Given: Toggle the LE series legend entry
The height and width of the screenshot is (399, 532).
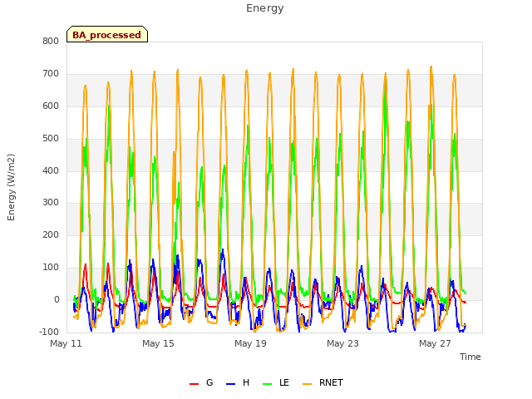Looking at the screenshot, I should click(276, 382).
